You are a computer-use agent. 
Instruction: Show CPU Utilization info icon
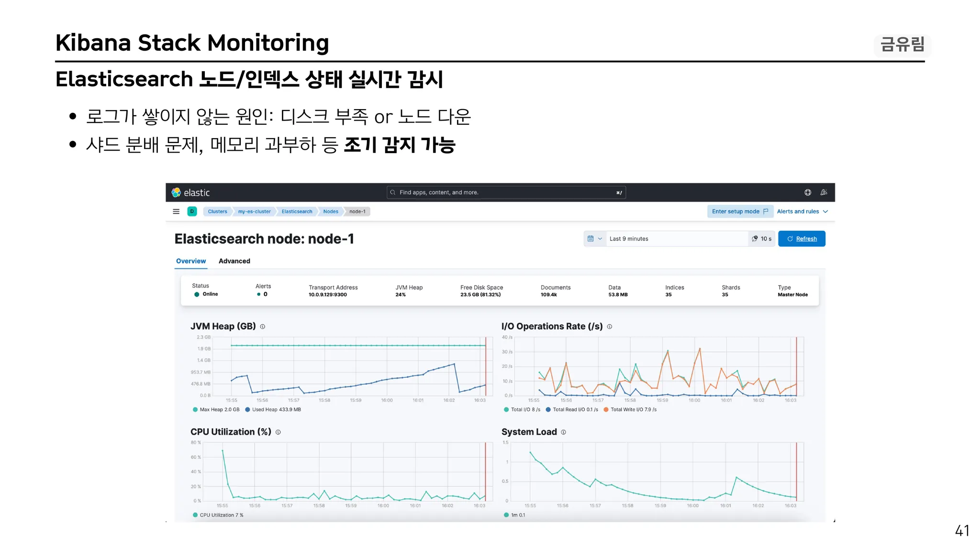[x=278, y=432]
